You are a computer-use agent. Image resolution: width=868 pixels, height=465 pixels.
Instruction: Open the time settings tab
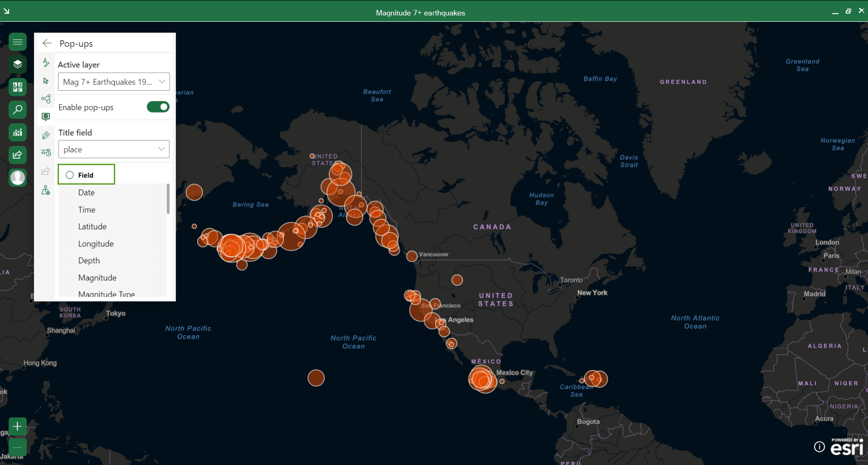(x=46, y=152)
